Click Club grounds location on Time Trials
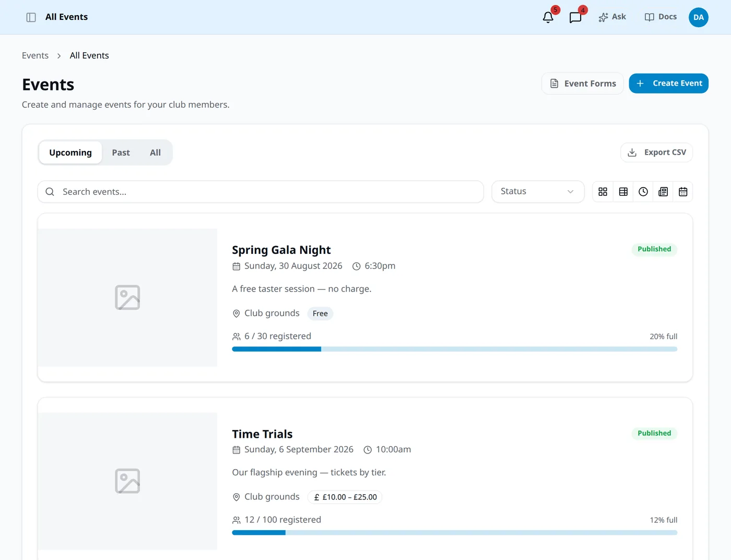Image resolution: width=731 pixels, height=560 pixels. (272, 497)
